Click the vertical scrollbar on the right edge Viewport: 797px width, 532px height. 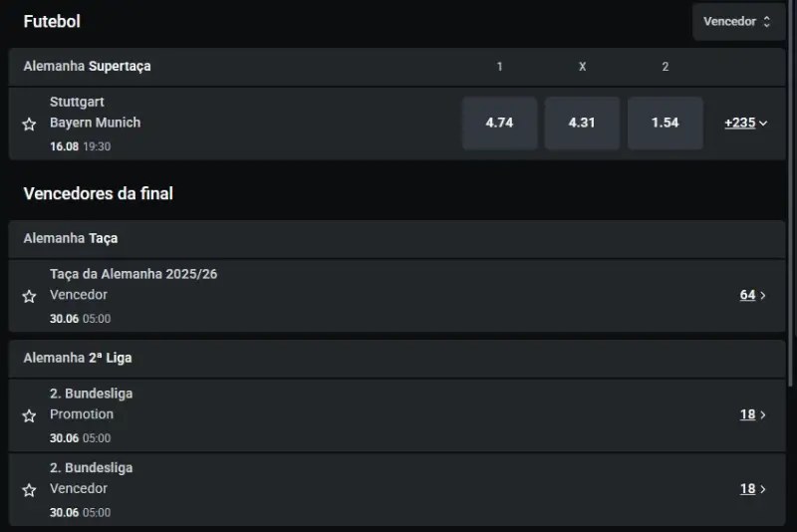(790, 193)
